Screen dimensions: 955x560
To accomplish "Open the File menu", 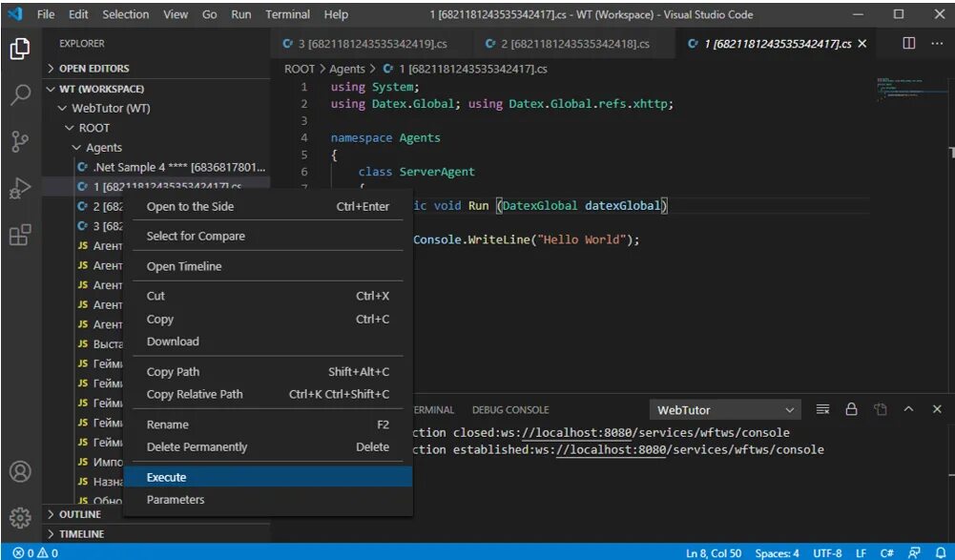I will coord(46,14).
